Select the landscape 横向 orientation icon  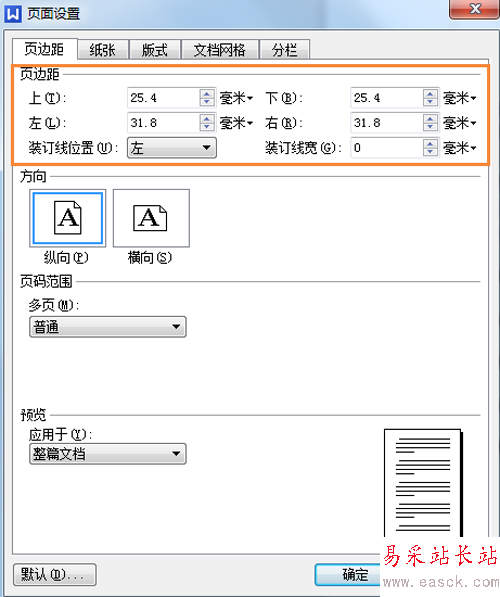pos(151,218)
